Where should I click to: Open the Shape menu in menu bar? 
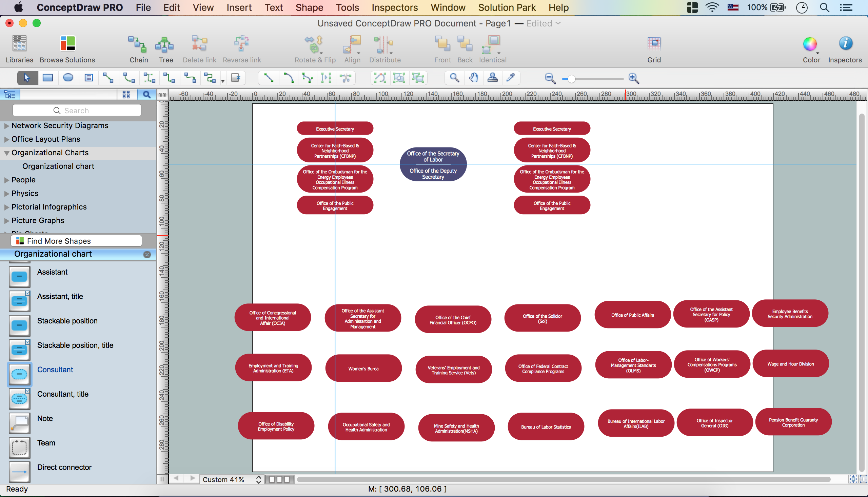pyautogui.click(x=309, y=7)
